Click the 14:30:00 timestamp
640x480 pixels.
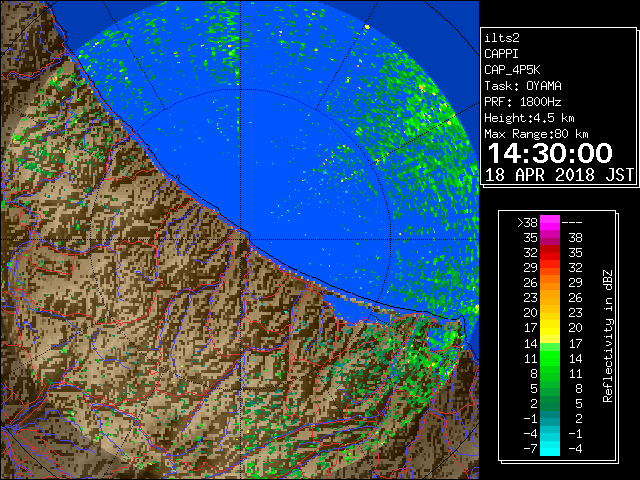coord(550,153)
